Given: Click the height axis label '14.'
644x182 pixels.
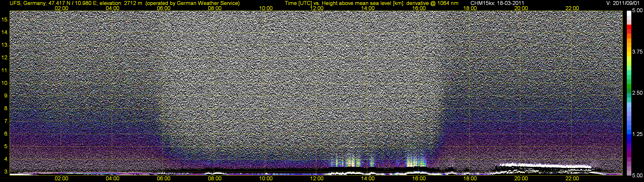Looking at the screenshot, I should (x=5, y=32).
